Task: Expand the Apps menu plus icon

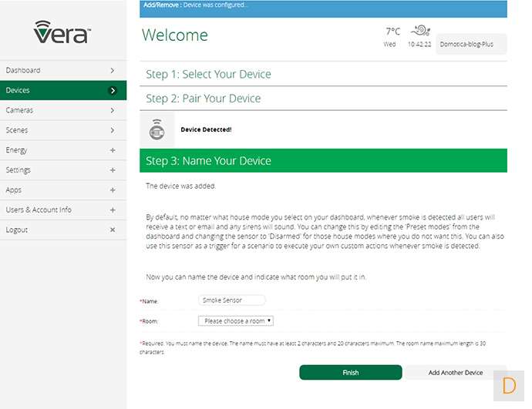Action: (113, 190)
